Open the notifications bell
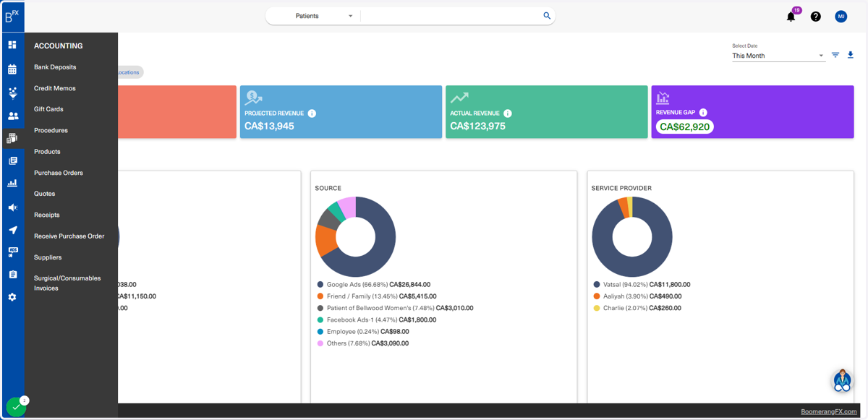The width and height of the screenshot is (868, 420). (x=791, y=17)
